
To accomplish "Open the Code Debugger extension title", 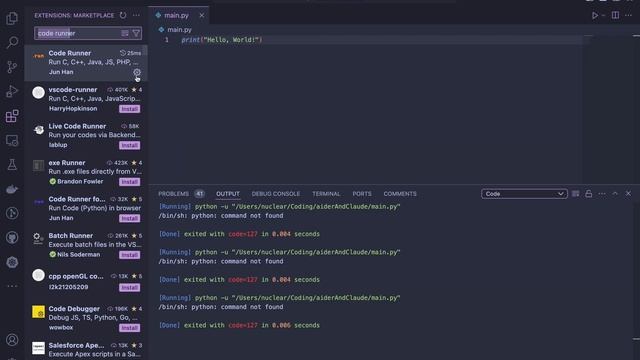I will (x=74, y=309).
